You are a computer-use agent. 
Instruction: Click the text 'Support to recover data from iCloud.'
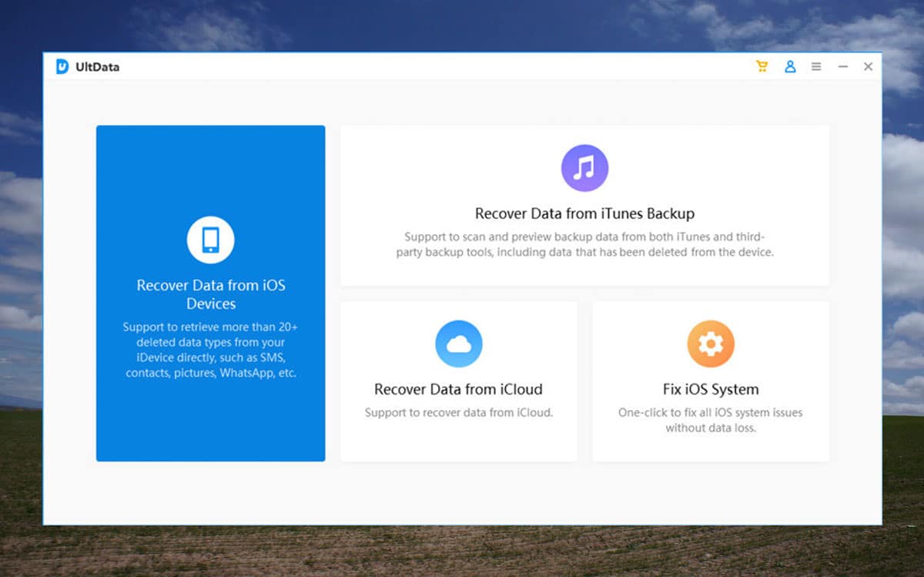coord(459,412)
